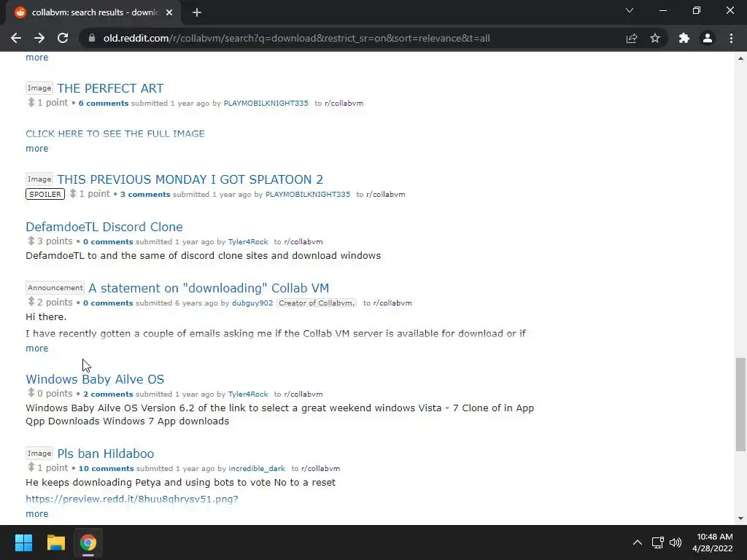Screen dimensions: 747x560
Task: Open Windows Start menu
Action: coord(23,542)
